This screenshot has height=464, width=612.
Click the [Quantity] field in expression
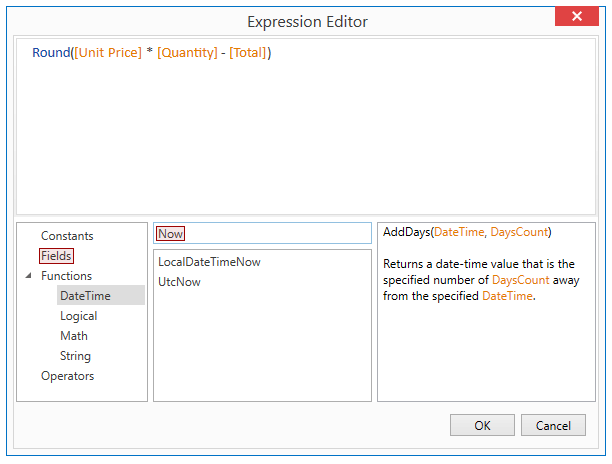pos(187,52)
